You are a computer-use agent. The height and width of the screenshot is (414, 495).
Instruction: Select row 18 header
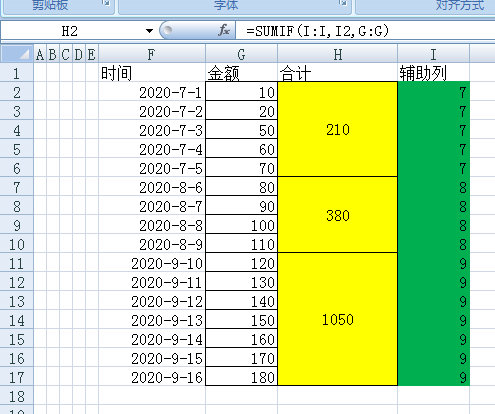tap(17, 395)
